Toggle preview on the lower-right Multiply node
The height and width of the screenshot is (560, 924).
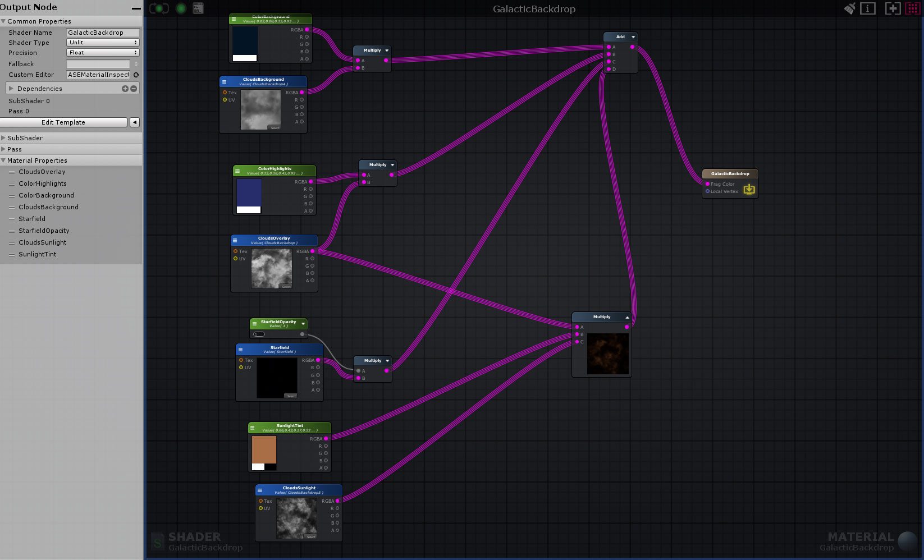coord(627,317)
